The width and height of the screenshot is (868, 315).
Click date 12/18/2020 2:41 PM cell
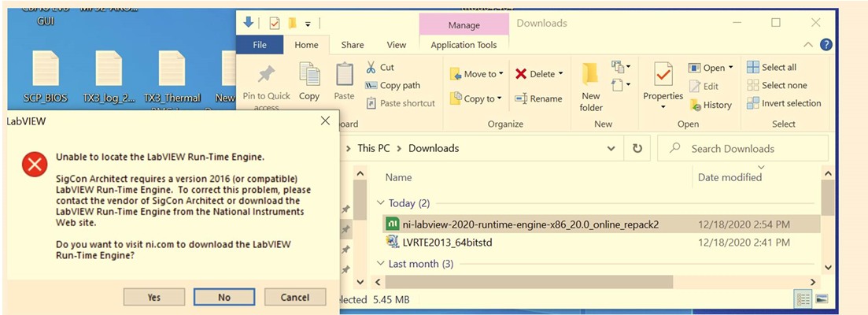[744, 242]
